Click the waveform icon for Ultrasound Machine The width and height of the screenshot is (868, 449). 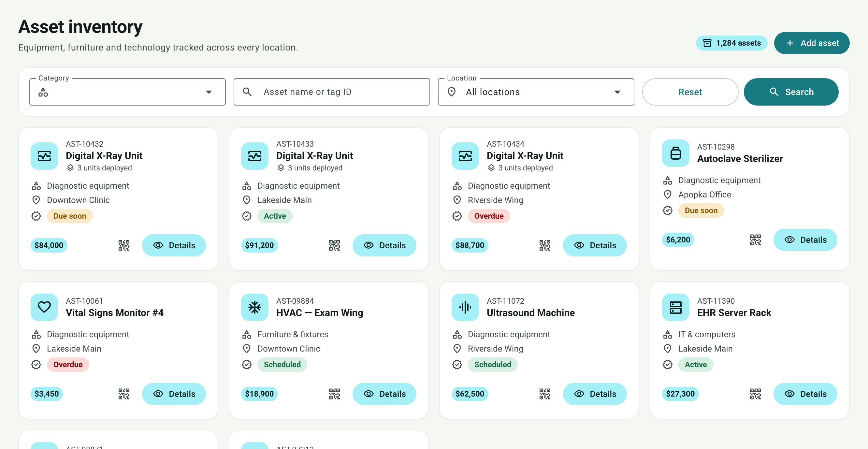pos(465,307)
